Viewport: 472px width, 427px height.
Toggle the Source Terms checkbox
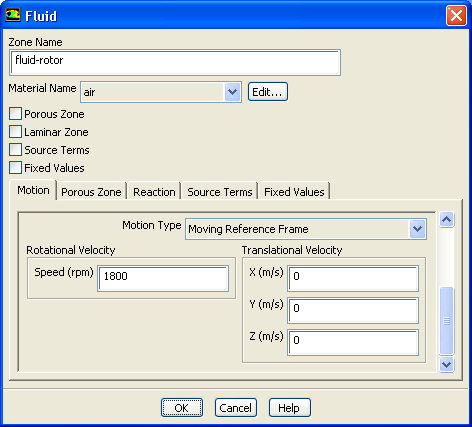[x=15, y=150]
